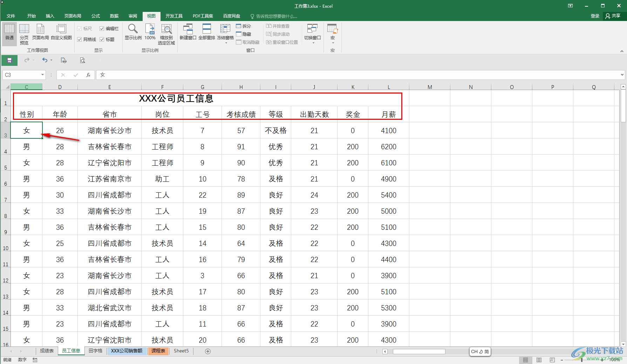Open print preview magnifier icon

(x=82, y=60)
